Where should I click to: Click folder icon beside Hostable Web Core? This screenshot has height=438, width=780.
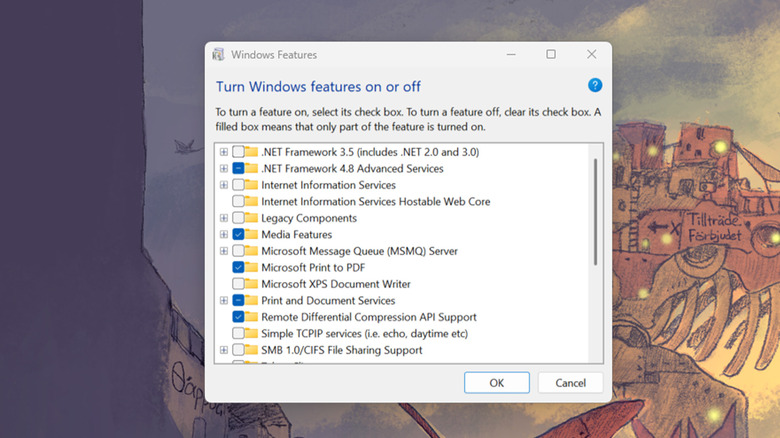click(x=251, y=201)
